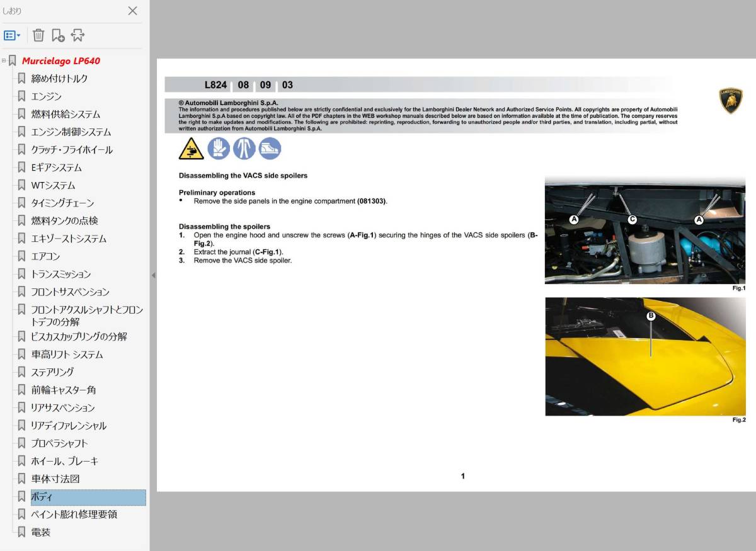The image size is (756, 551).
Task: Open the 燃料供給システム bookmark
Action: [66, 114]
